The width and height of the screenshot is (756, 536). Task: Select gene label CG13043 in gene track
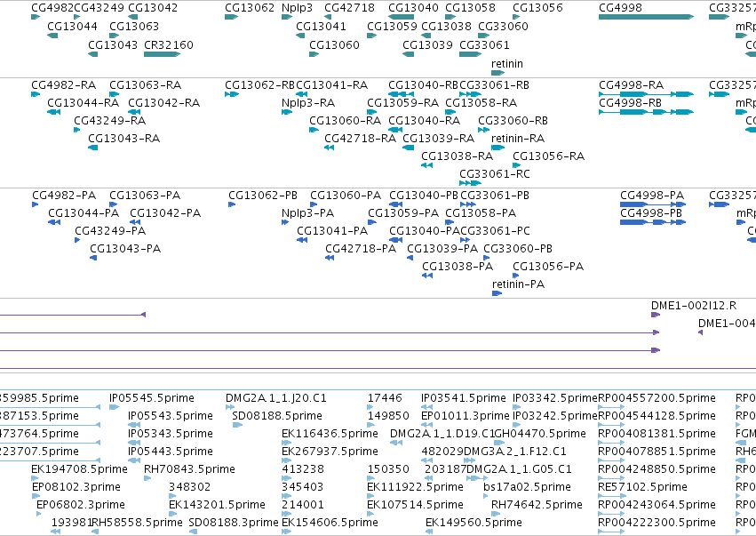tap(113, 44)
